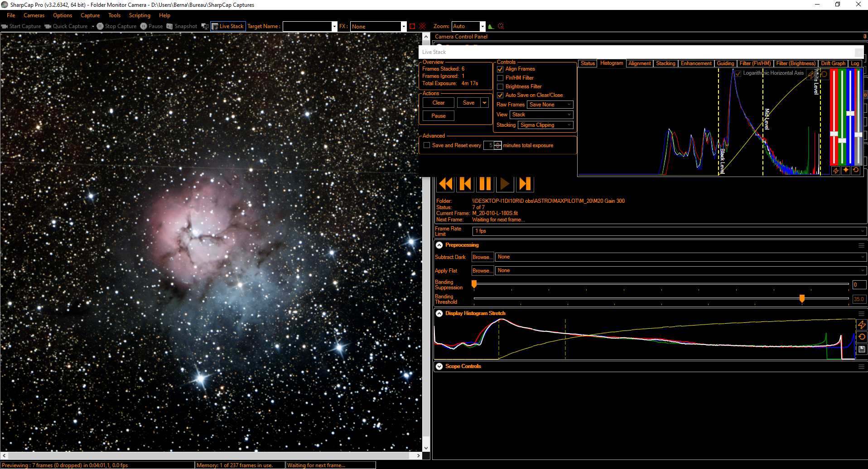868x469 pixels.
Task: Expand the Scope Controls section
Action: [439, 367]
